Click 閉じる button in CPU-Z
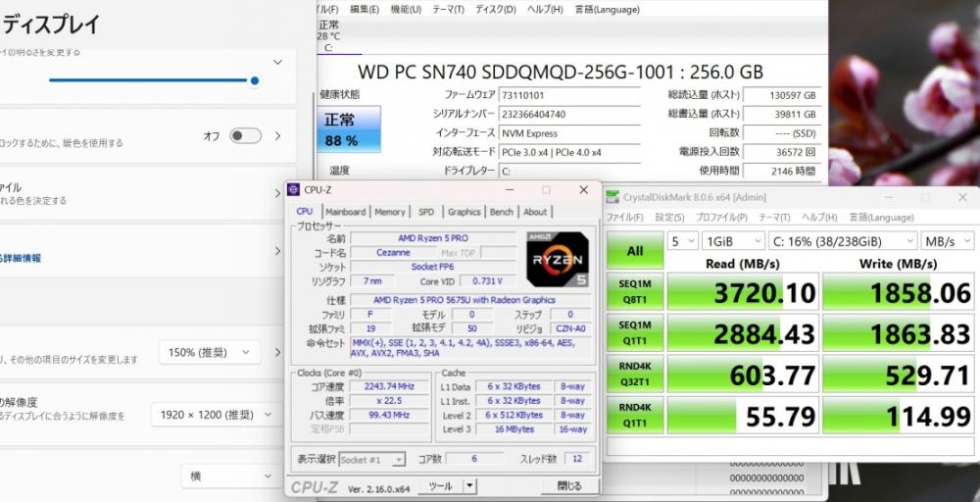The image size is (980, 502). tap(568, 485)
